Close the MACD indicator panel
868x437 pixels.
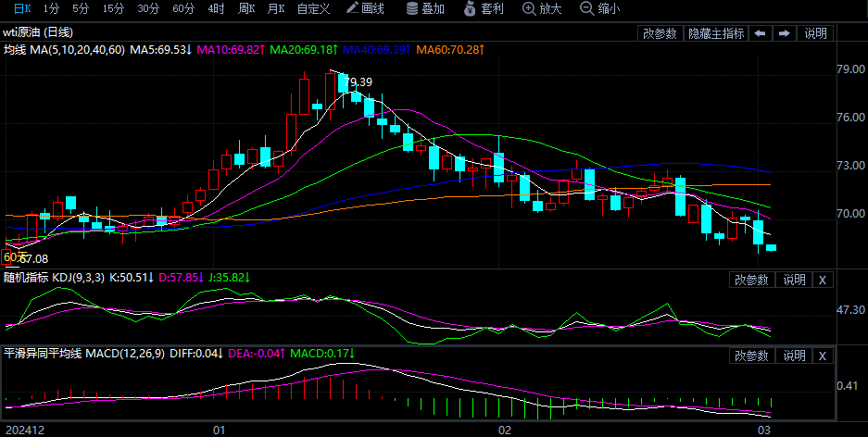coord(823,356)
